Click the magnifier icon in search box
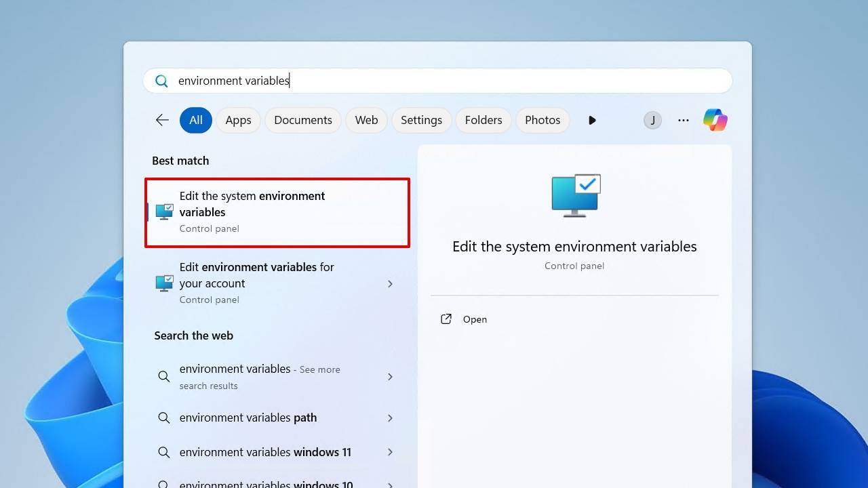The height and width of the screenshot is (488, 868). [161, 81]
